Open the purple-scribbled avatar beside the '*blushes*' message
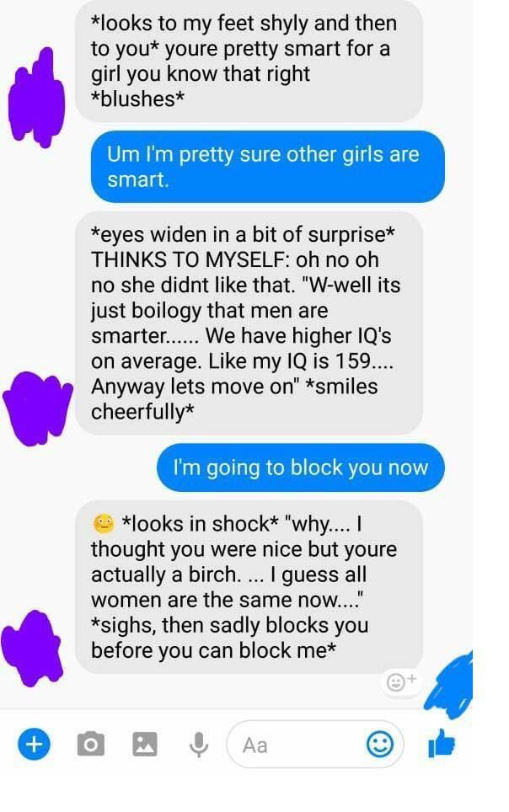The width and height of the screenshot is (509, 812). pyautogui.click(x=36, y=97)
